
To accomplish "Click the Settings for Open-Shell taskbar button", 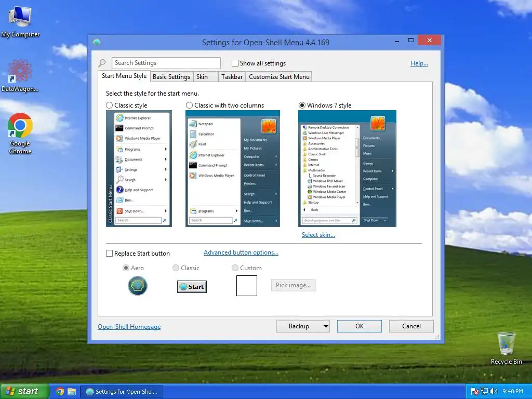I will coord(122,392).
